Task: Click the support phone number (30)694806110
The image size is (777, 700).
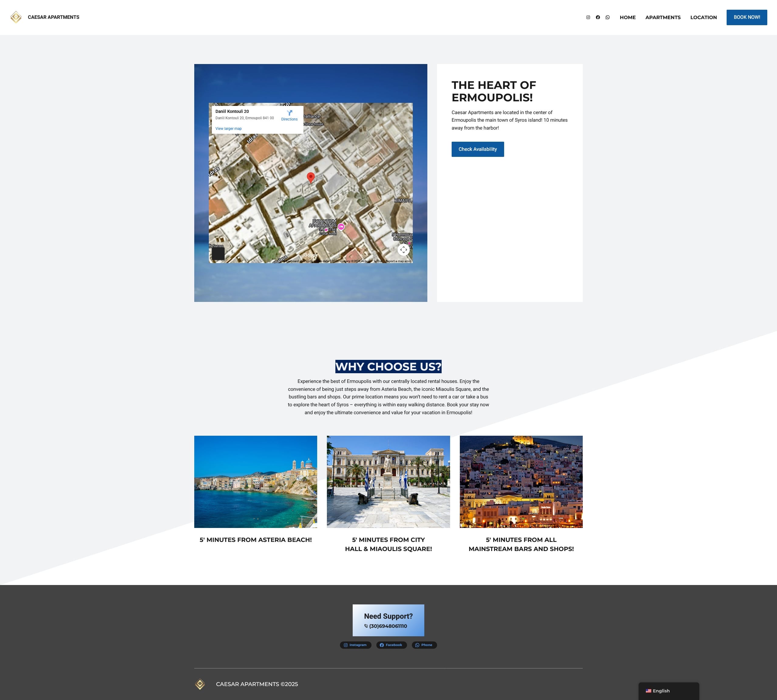Action: coord(388,626)
